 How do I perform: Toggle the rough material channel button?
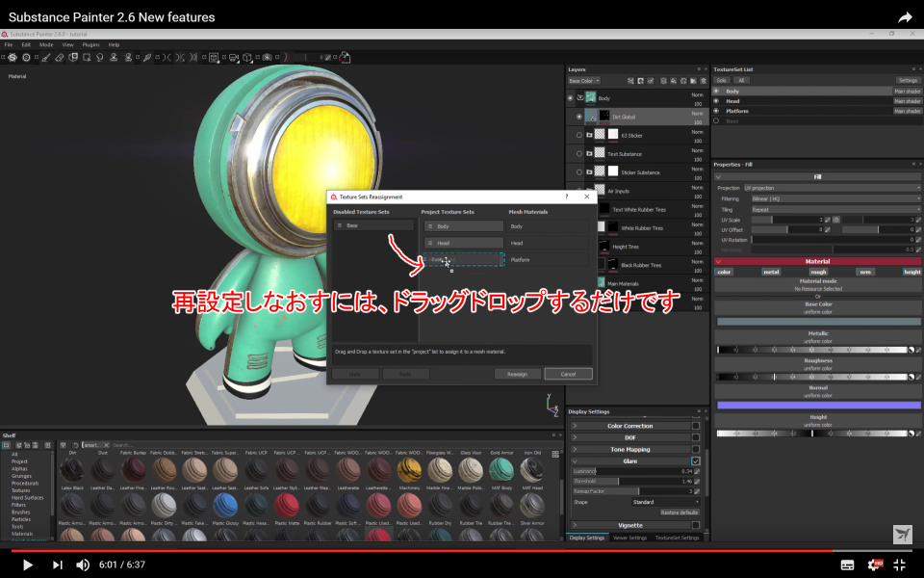tap(818, 272)
